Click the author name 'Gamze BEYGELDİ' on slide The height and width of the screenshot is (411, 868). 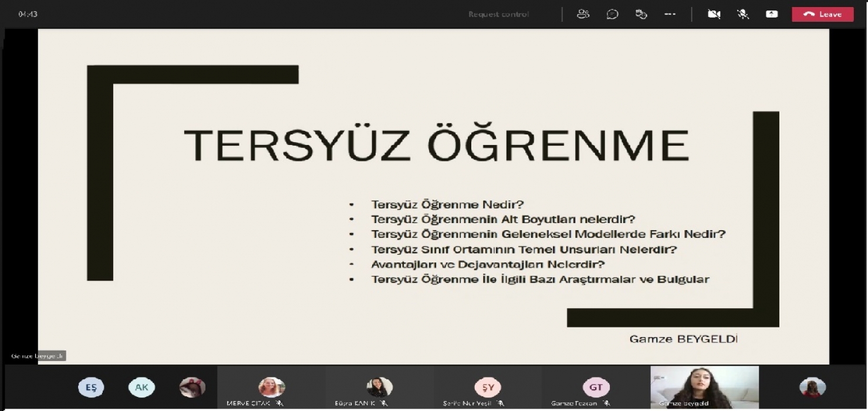[683, 339]
